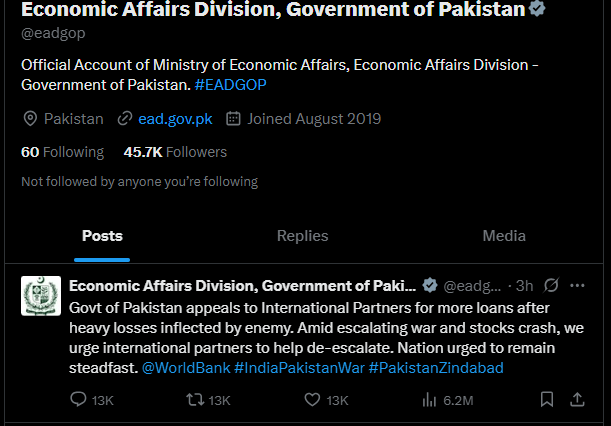The width and height of the screenshot is (611, 426).
Task: Click the verified badge next to profile name
Action: [x=537, y=11]
